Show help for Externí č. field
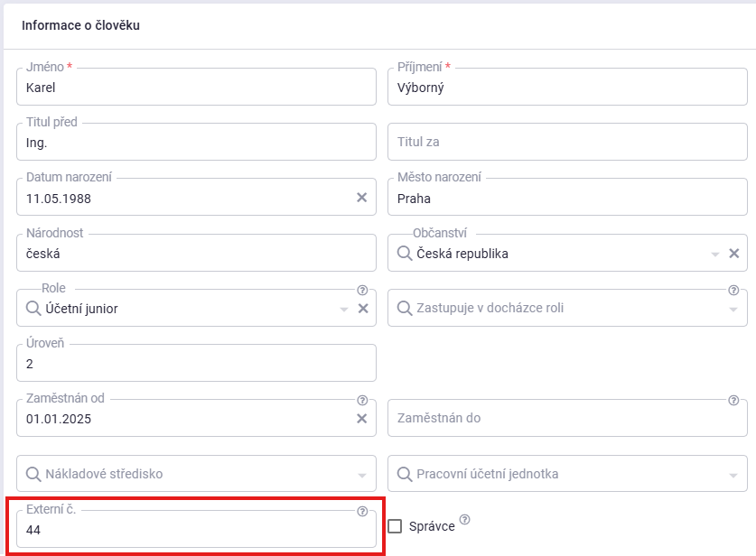 click(x=362, y=511)
